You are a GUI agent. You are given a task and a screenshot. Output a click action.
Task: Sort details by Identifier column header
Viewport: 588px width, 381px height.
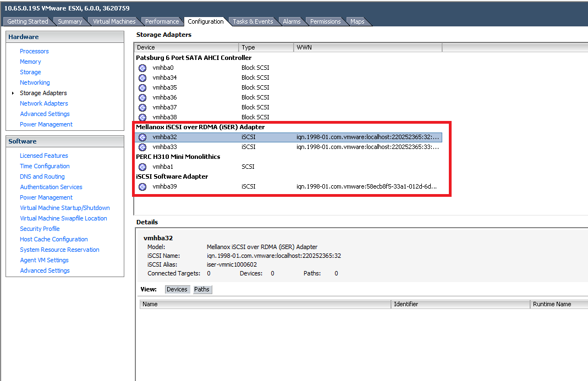point(460,304)
